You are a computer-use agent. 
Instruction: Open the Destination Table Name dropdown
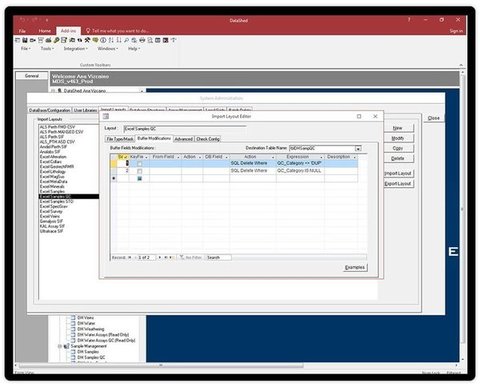pos(358,148)
